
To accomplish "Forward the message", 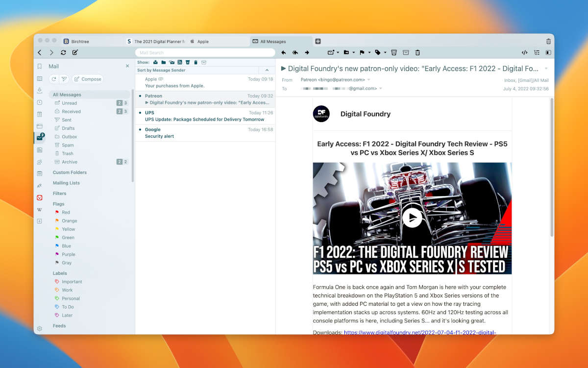I will [x=307, y=52].
